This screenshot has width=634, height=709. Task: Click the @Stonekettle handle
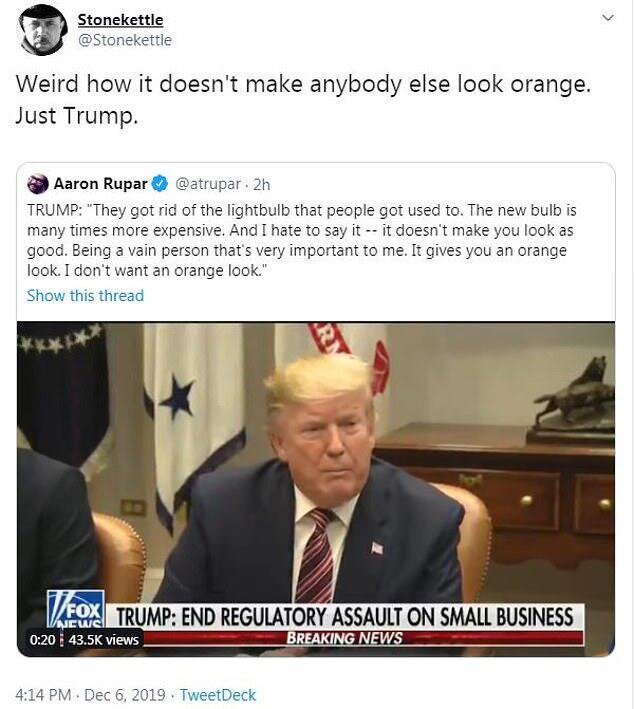tap(125, 40)
